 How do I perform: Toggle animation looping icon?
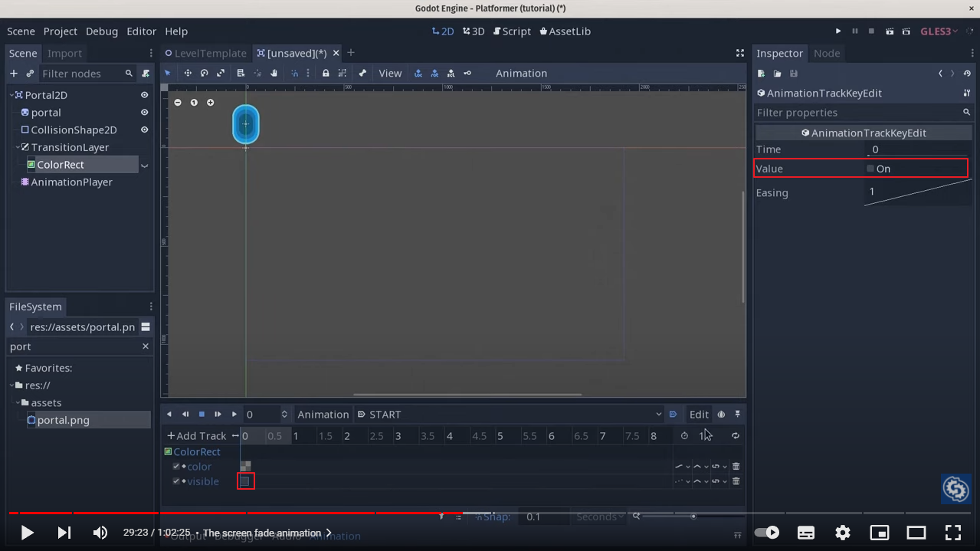point(736,435)
